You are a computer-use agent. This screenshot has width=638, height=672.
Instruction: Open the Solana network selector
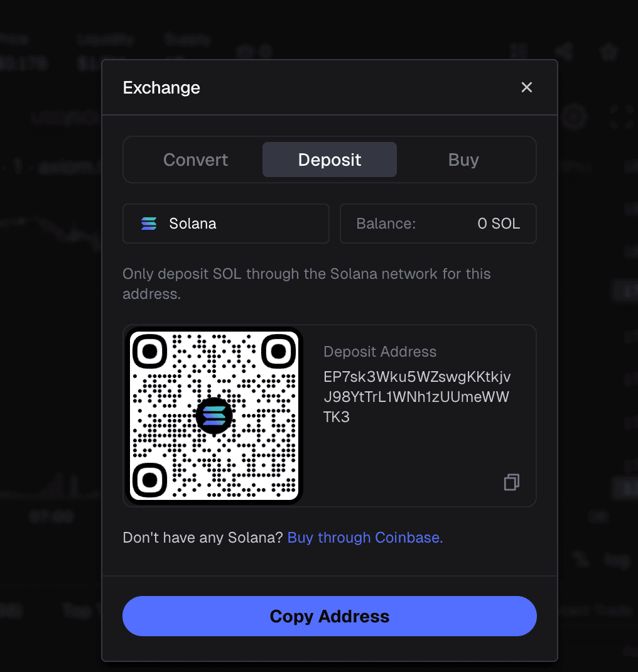point(226,224)
